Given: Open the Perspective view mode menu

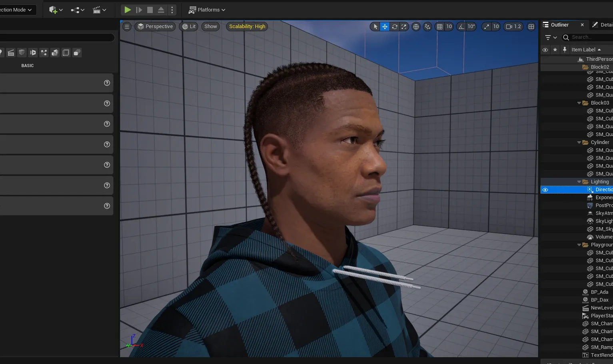Looking at the screenshot, I should [155, 26].
